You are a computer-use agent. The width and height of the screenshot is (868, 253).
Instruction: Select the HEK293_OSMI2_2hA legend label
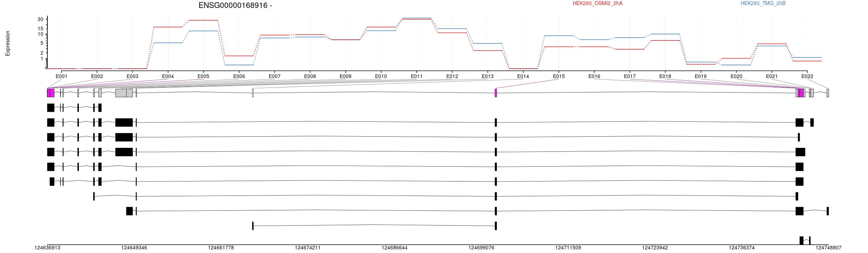(597, 3)
